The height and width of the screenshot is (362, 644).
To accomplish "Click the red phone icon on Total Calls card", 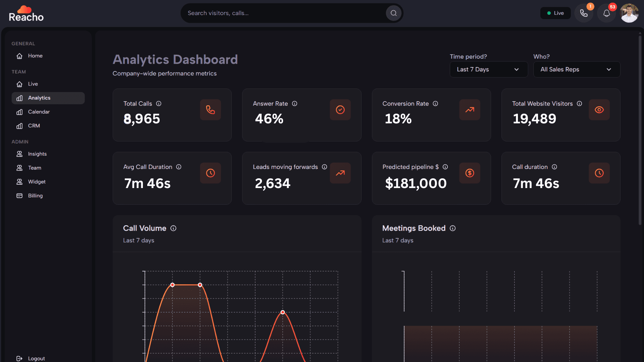I will [x=210, y=110].
